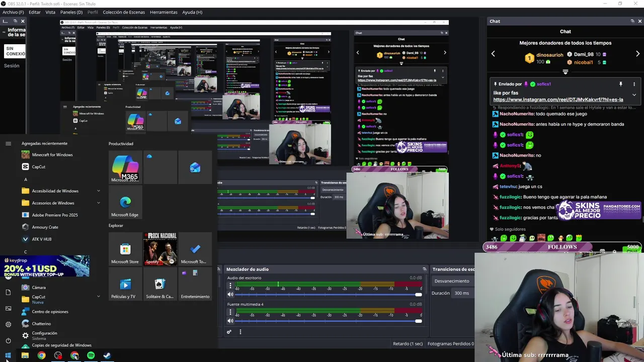644x362 pixels.
Task: Open the Outlook mail tile
Action: [195, 167]
